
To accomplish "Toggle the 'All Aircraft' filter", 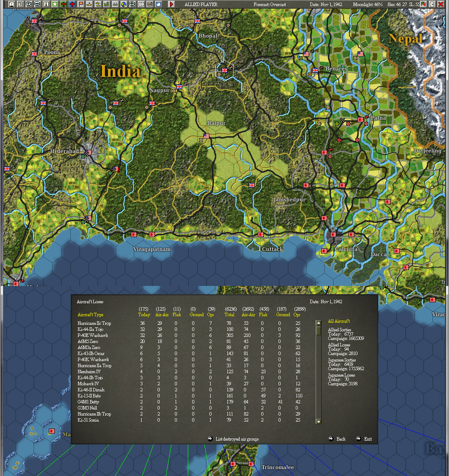I will pyautogui.click(x=339, y=321).
